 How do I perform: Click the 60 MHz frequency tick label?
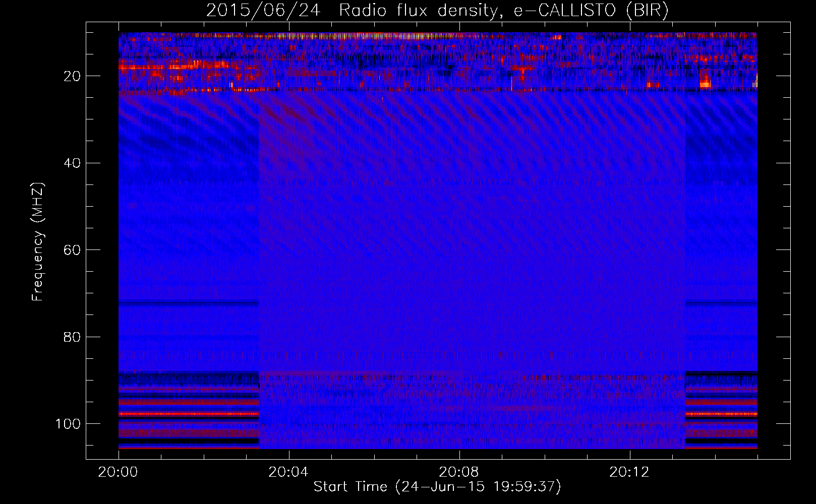pos(73,250)
